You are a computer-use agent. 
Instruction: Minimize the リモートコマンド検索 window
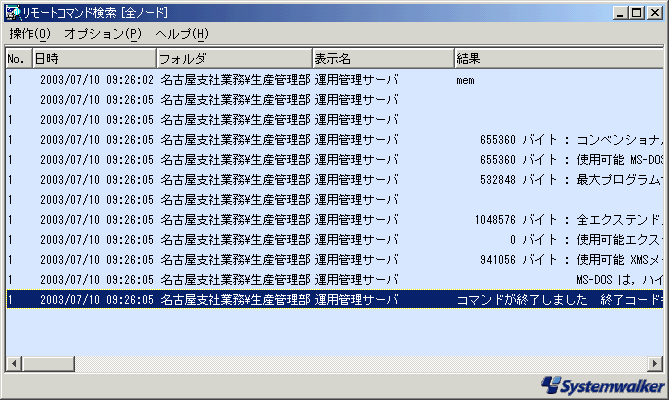620,13
